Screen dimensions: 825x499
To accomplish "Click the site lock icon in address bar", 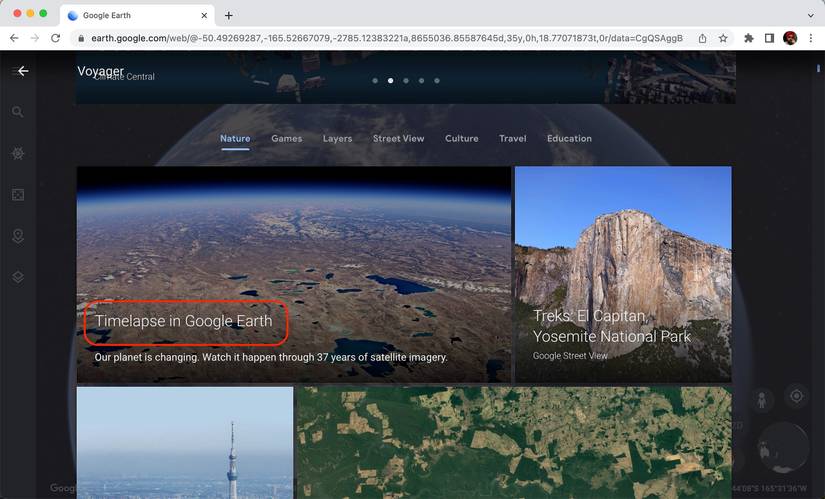I will [x=81, y=38].
